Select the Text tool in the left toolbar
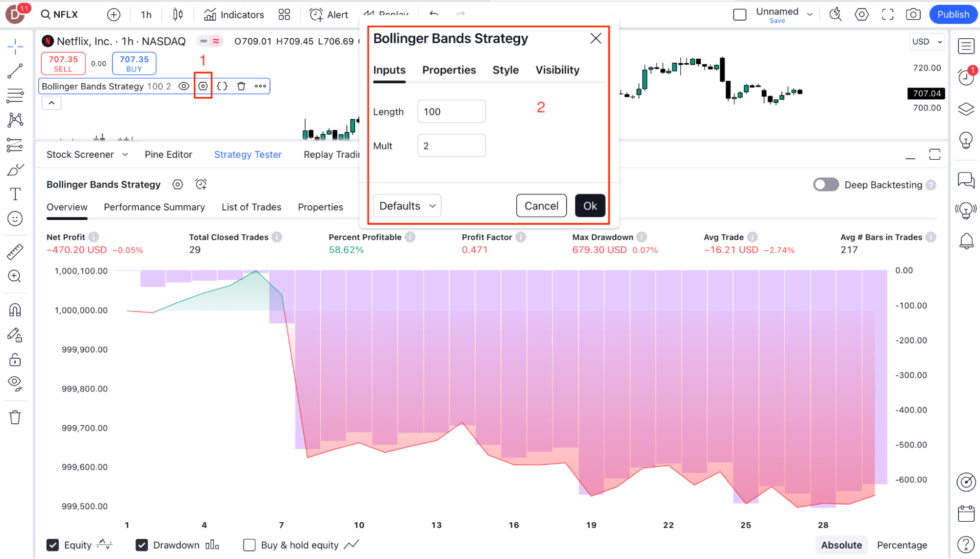Image resolution: width=980 pixels, height=559 pixels. (15, 194)
